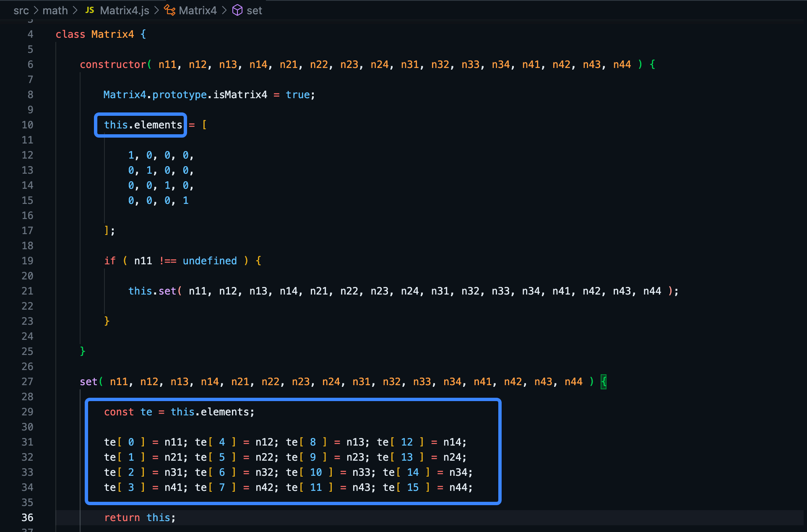Screen dimensions: 807x532
Task: Click 'undefined' in the if condition
Action: [210, 261]
